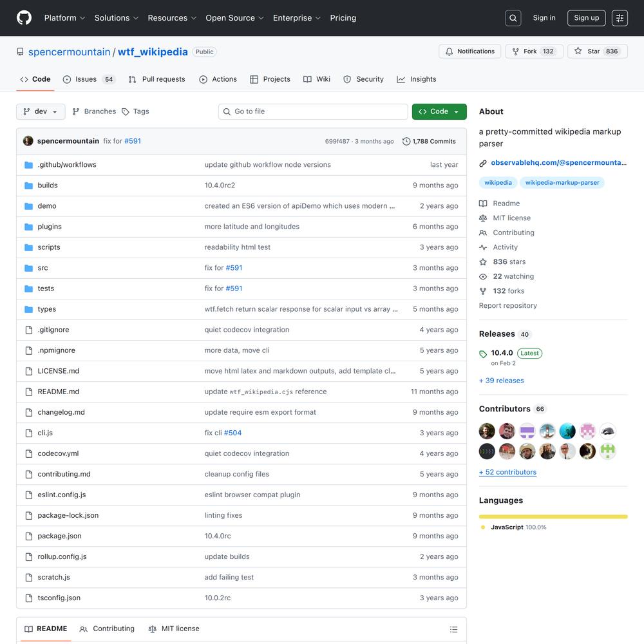
Task: Expand the green Code dropdown
Action: 439,111
